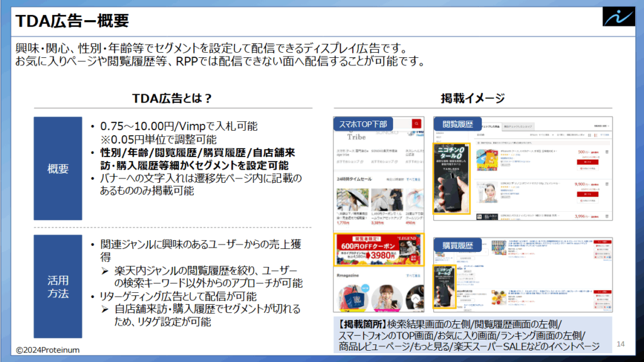The width and height of the screenshot is (644, 362).
Task: Click the blue 概要 label box
Action: (x=57, y=168)
